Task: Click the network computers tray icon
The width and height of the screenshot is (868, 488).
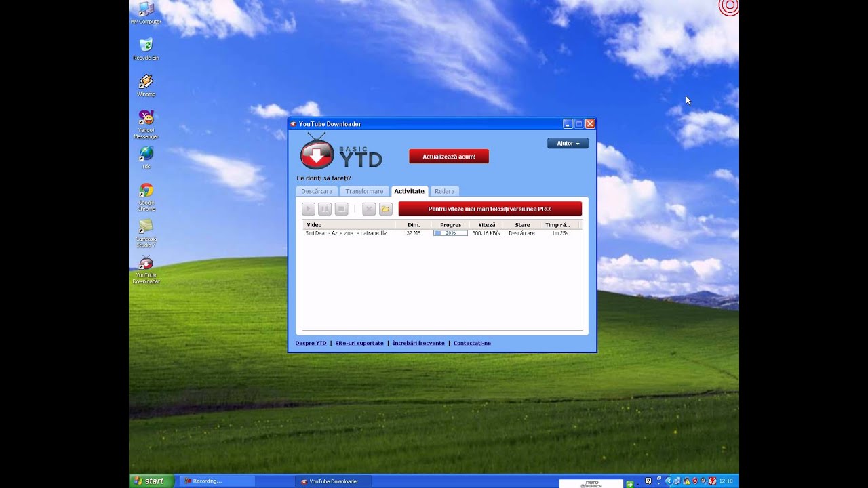Action: [x=676, y=481]
